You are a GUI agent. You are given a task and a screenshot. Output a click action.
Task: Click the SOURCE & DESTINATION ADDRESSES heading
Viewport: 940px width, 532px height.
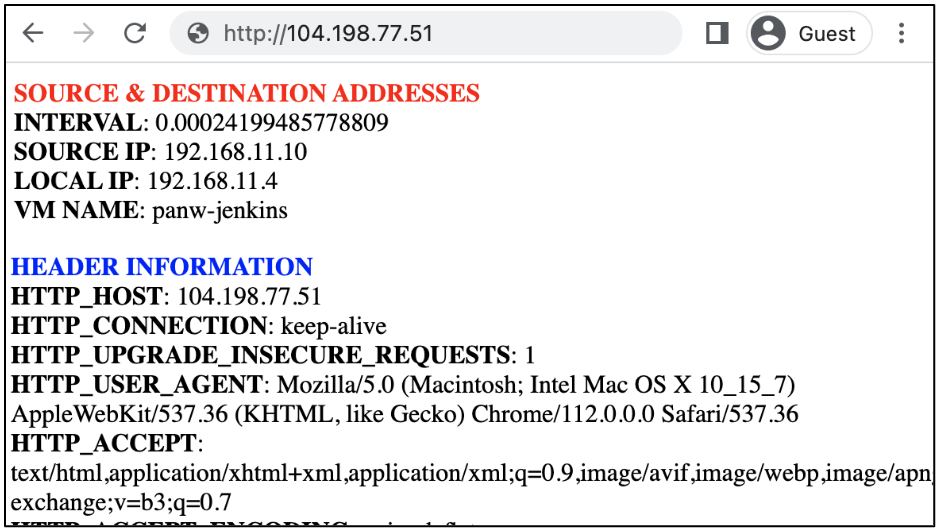point(247,94)
